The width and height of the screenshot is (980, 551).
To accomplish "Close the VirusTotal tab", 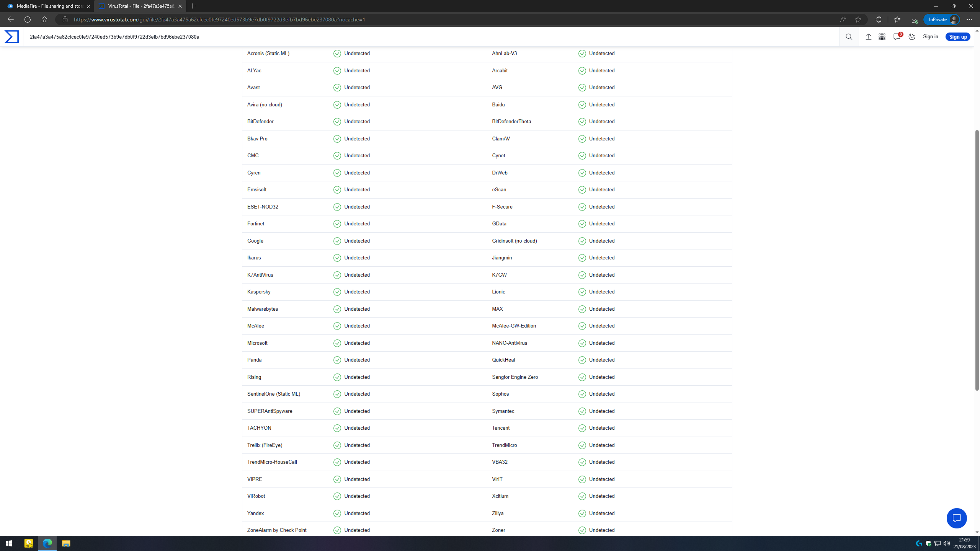I will [x=180, y=6].
